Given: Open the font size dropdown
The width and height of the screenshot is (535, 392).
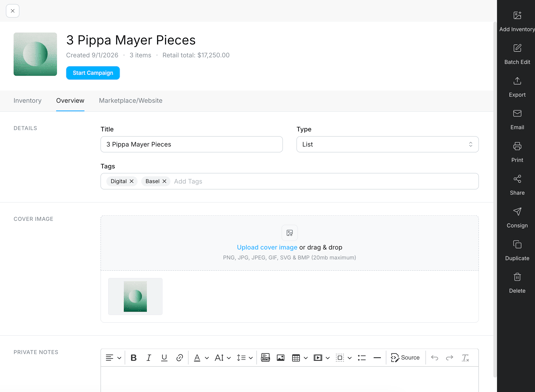Looking at the screenshot, I should [x=222, y=358].
